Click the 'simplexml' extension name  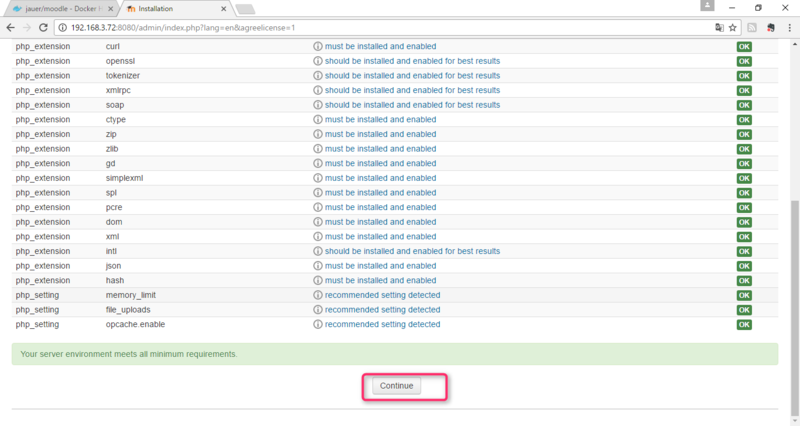(x=124, y=178)
